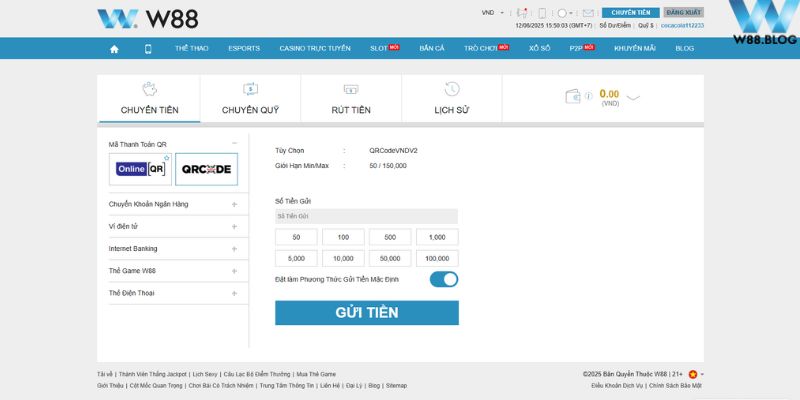Expand the Thẻ Game W88 section
800x400 pixels.
coord(234,271)
